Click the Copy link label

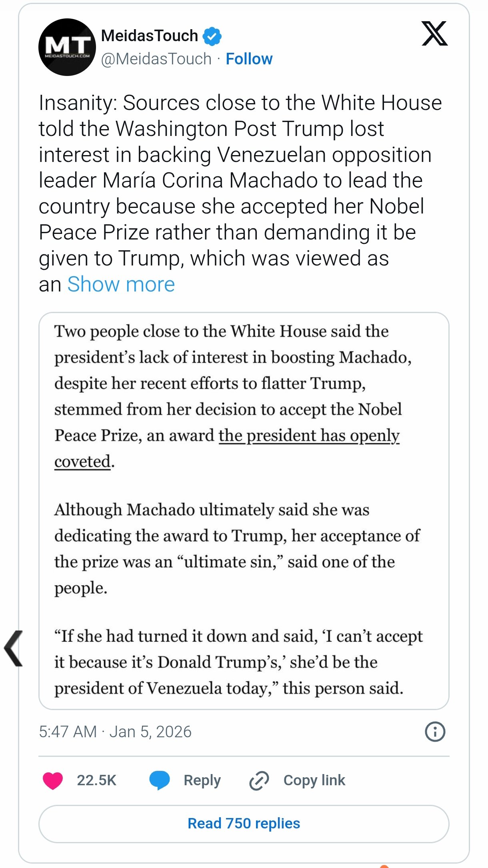314,780
